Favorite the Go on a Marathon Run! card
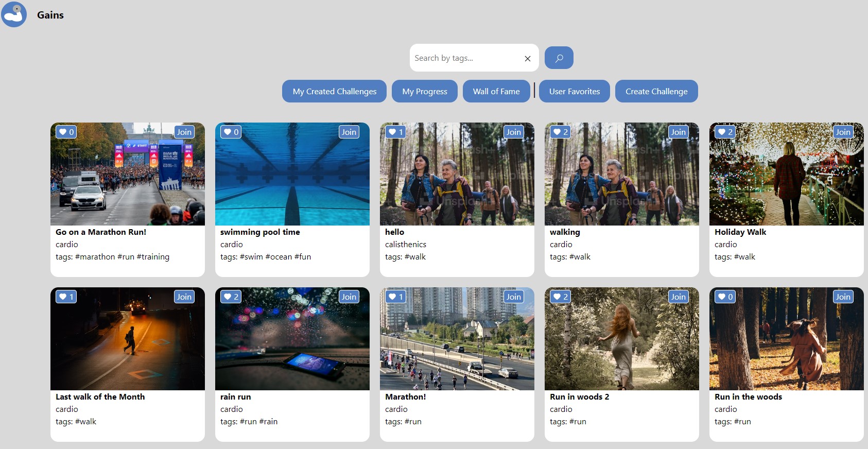 [63, 132]
